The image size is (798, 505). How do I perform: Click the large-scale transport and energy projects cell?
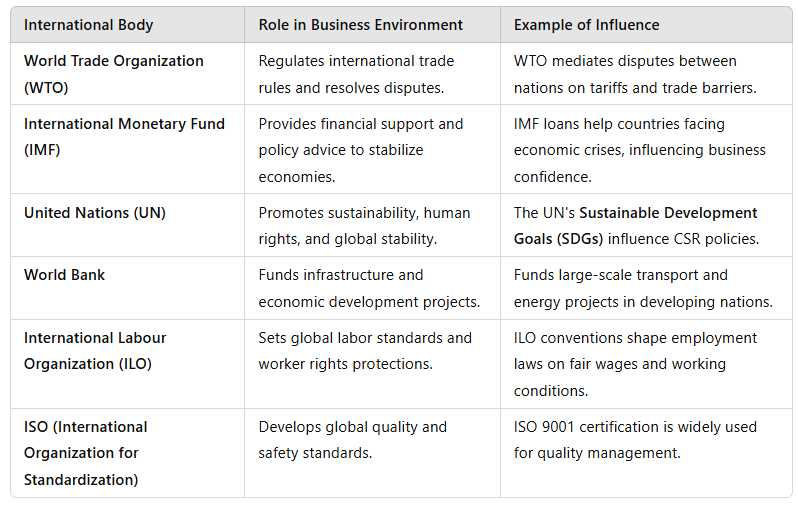point(642,288)
